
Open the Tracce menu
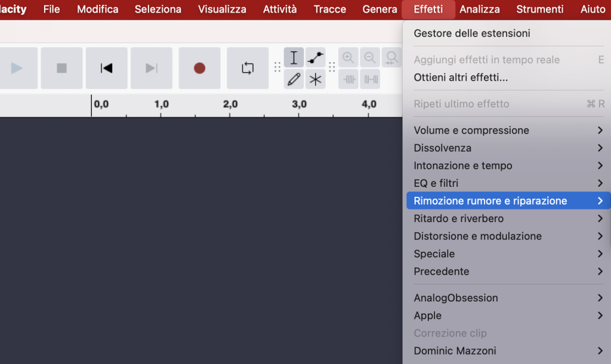(329, 9)
